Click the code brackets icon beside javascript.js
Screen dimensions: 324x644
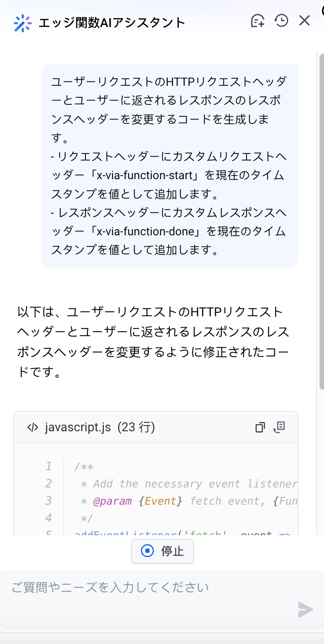(33, 428)
